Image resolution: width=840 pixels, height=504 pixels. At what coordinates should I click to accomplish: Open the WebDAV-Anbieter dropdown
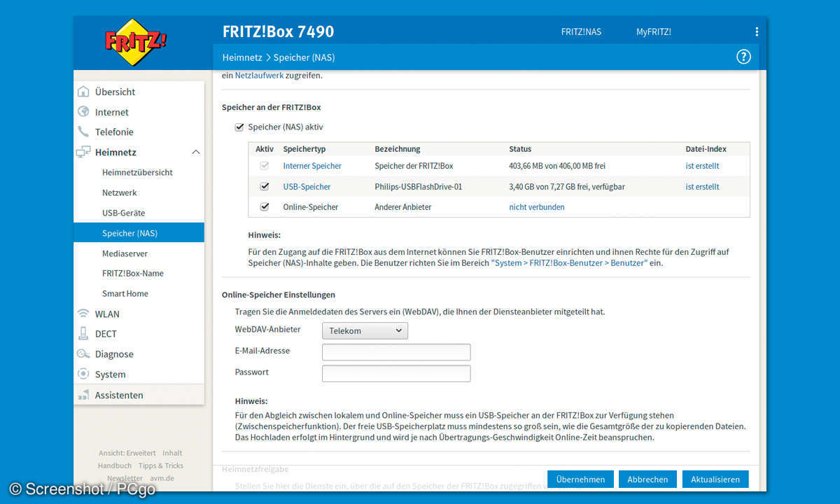point(365,330)
